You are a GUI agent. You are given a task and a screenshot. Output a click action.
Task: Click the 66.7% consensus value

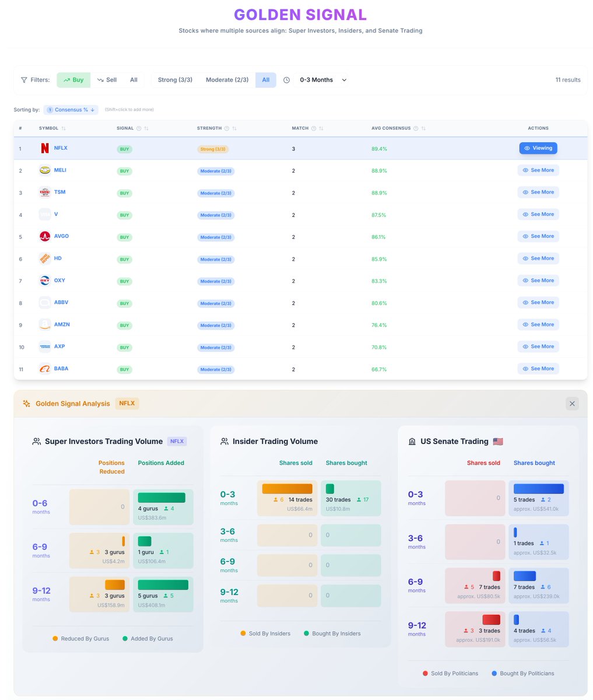click(379, 370)
